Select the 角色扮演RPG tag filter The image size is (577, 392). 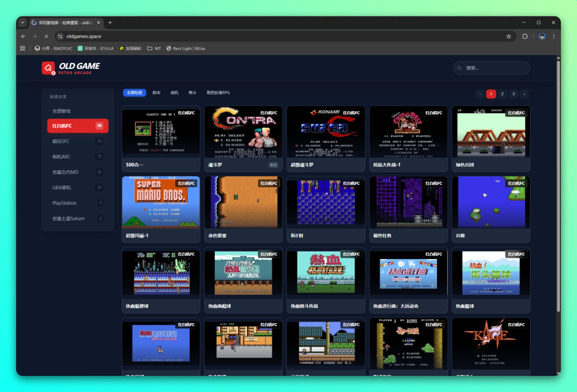click(218, 92)
